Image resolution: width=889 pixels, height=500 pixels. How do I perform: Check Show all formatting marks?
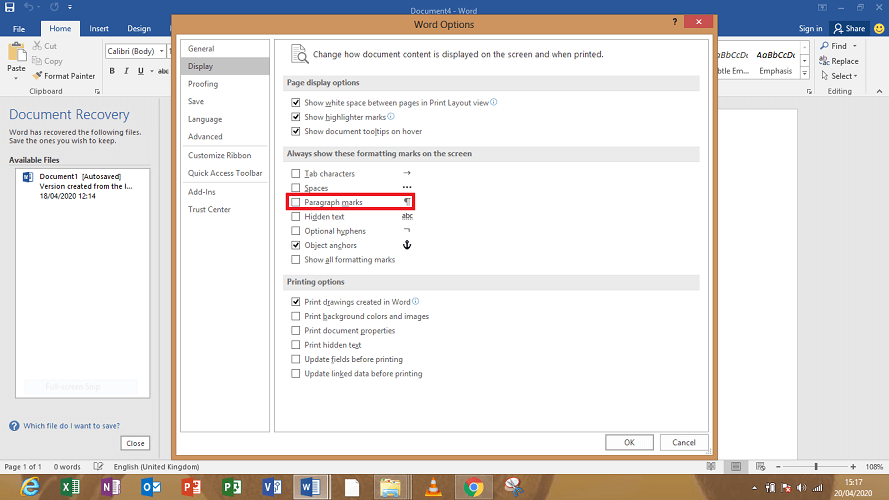click(x=295, y=260)
